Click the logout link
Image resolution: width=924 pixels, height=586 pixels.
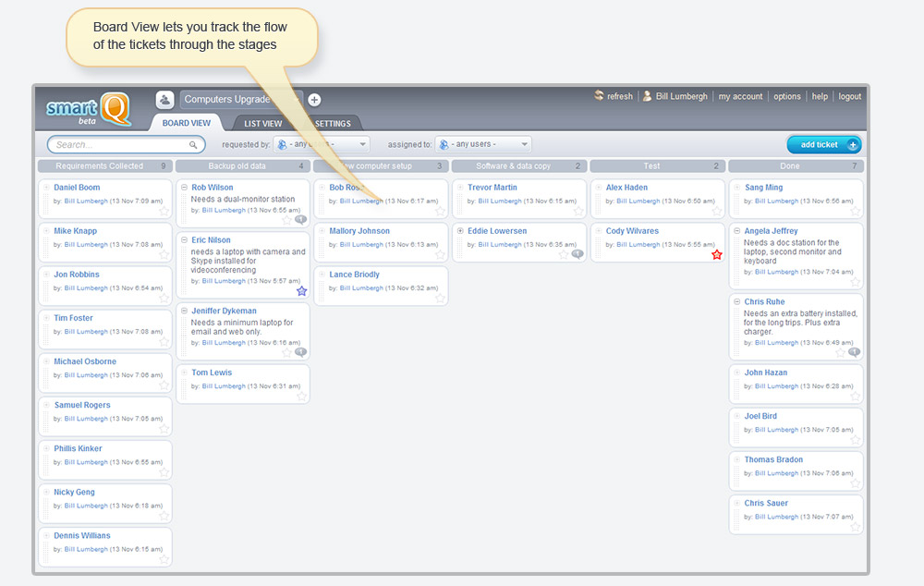click(849, 96)
